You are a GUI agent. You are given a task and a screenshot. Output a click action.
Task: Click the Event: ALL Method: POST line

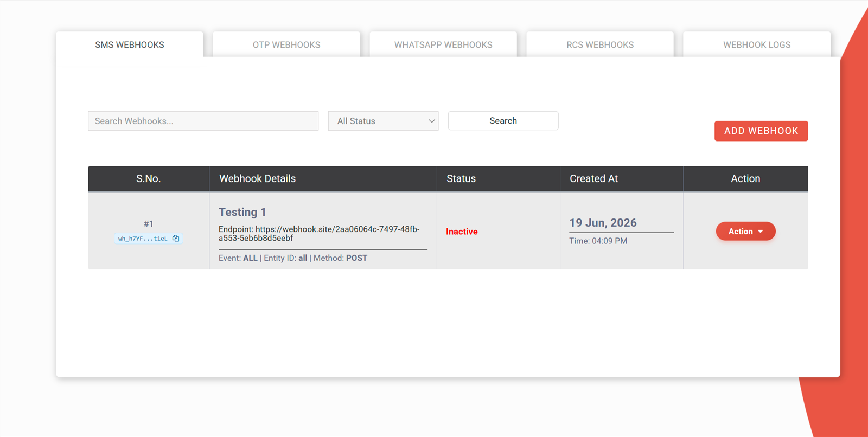pos(293,258)
